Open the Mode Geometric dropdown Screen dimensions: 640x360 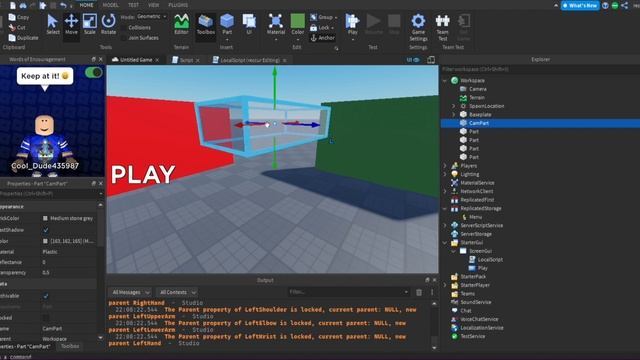click(x=152, y=17)
